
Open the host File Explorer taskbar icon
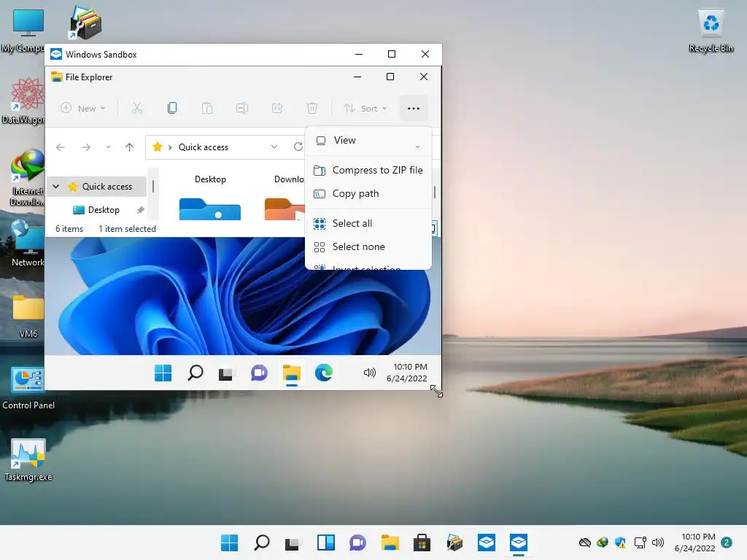[390, 542]
